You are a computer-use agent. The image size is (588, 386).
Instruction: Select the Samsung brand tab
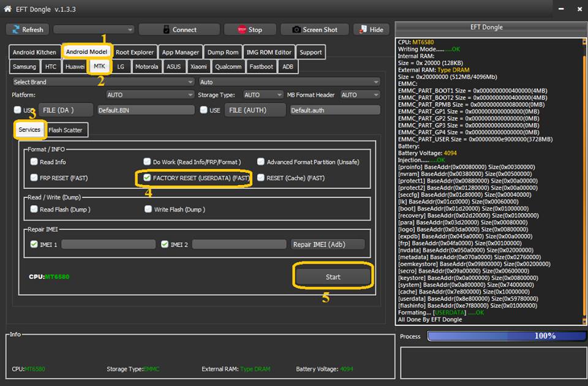tap(24, 66)
